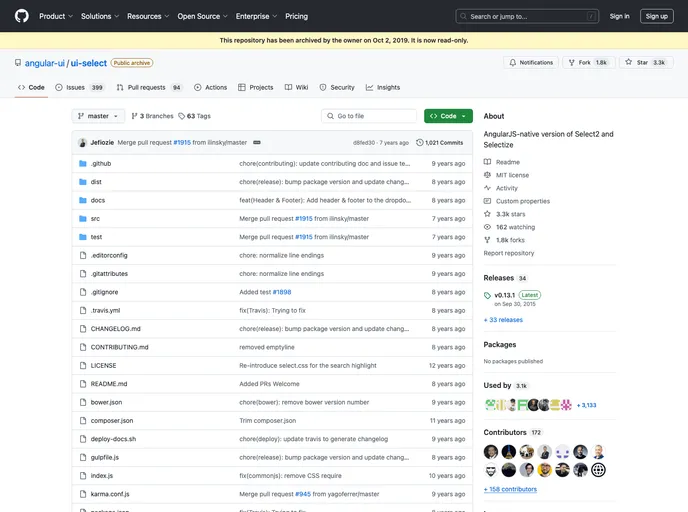
Task: Click the file icon beside LICENSE
Action: (82, 365)
